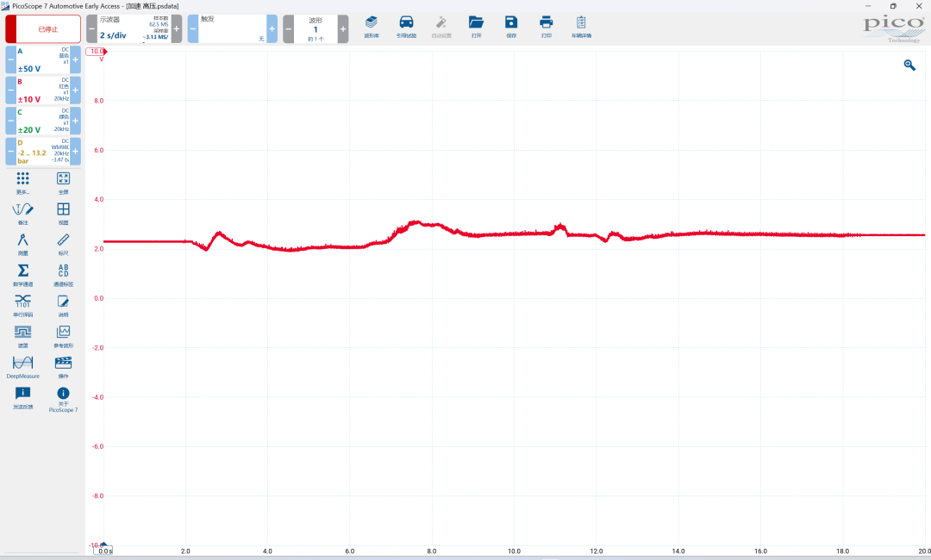
Task: Open the serial decoding 1101 tool
Action: point(22,306)
